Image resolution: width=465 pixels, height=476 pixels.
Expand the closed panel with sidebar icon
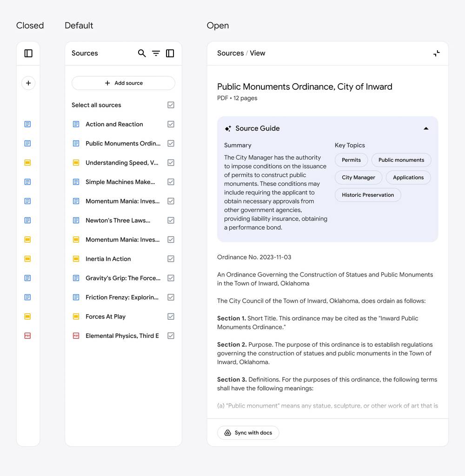28,53
